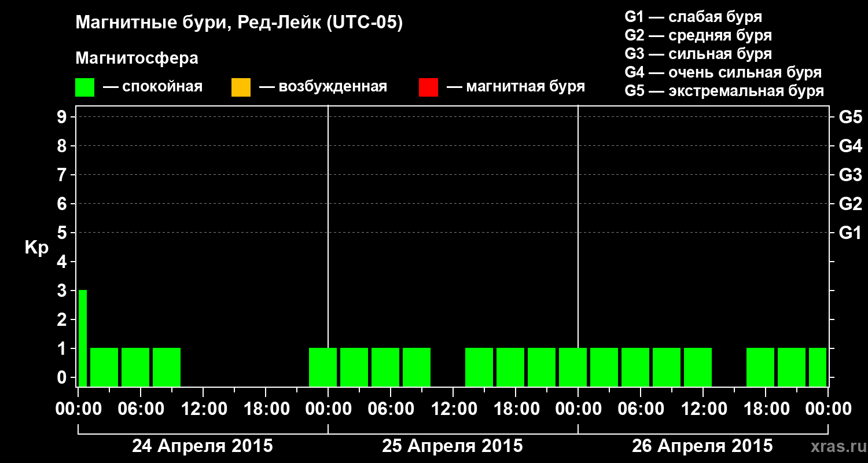
Task: Click the 'Kp' axis title
Action: (36, 248)
